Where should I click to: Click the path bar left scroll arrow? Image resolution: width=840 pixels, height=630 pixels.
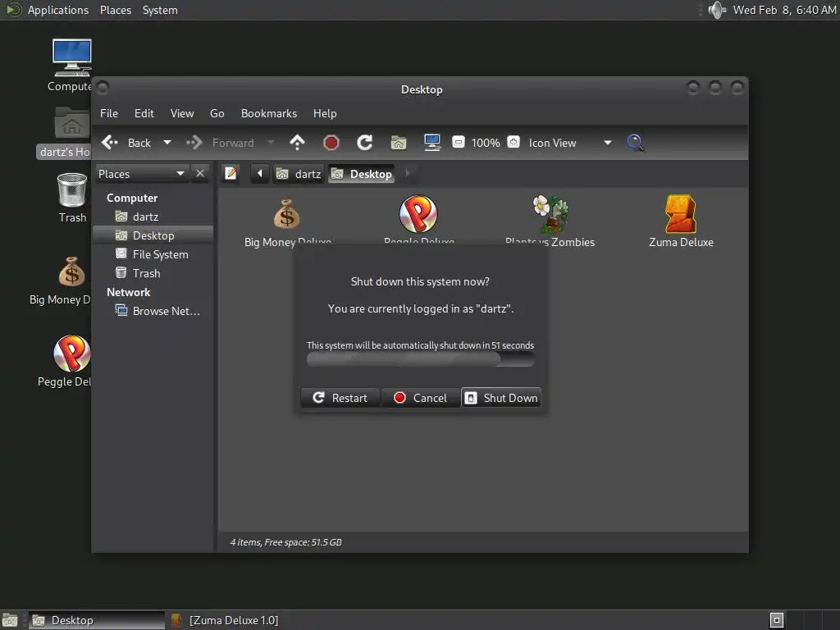click(x=260, y=174)
